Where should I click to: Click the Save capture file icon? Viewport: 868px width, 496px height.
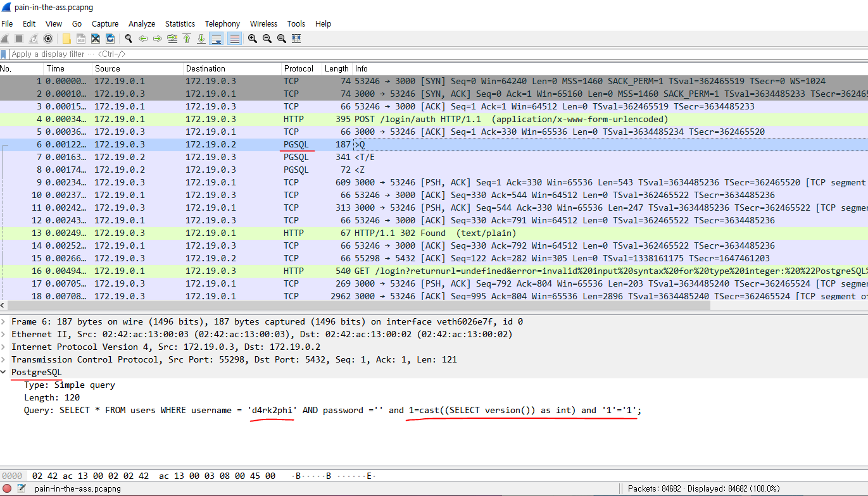(81, 39)
